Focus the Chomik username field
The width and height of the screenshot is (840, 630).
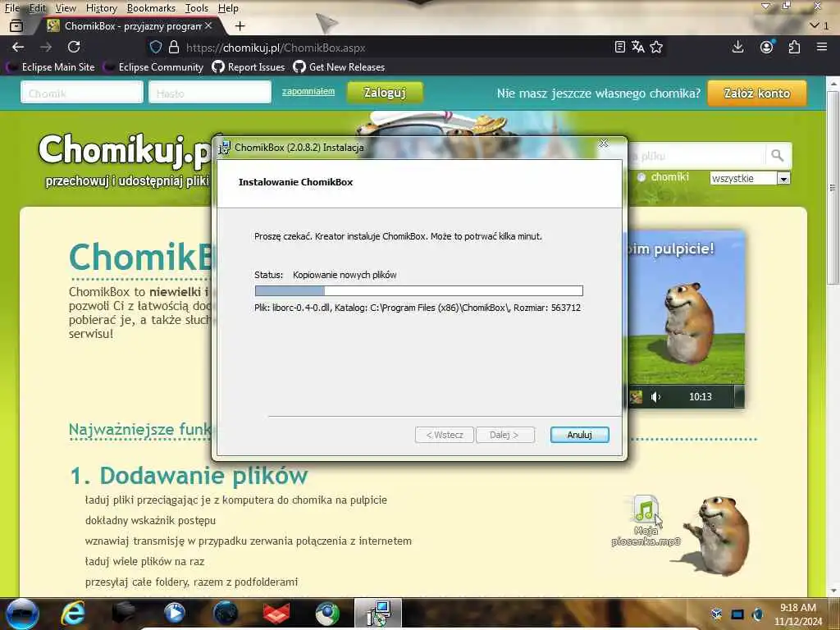[x=82, y=92]
